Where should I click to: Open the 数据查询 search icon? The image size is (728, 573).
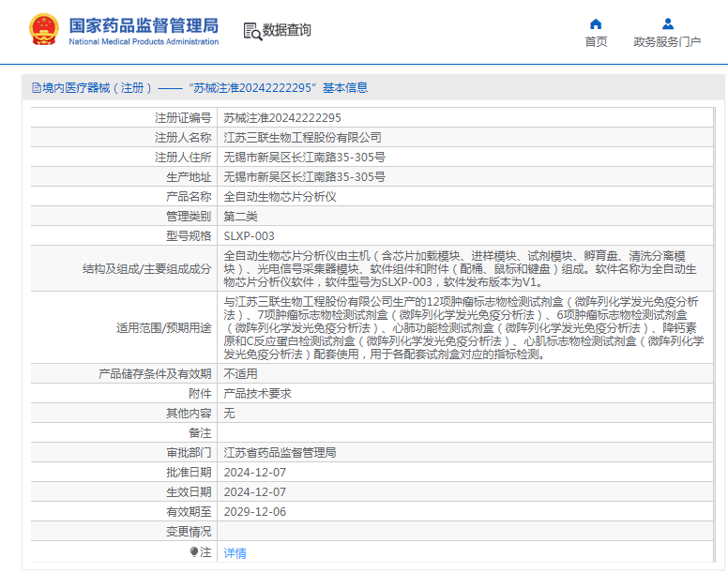pos(252,32)
